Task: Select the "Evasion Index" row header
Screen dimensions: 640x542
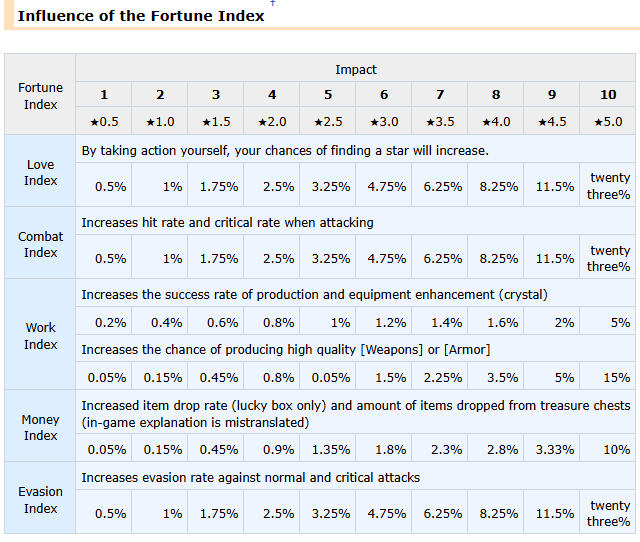Action: click(41, 499)
